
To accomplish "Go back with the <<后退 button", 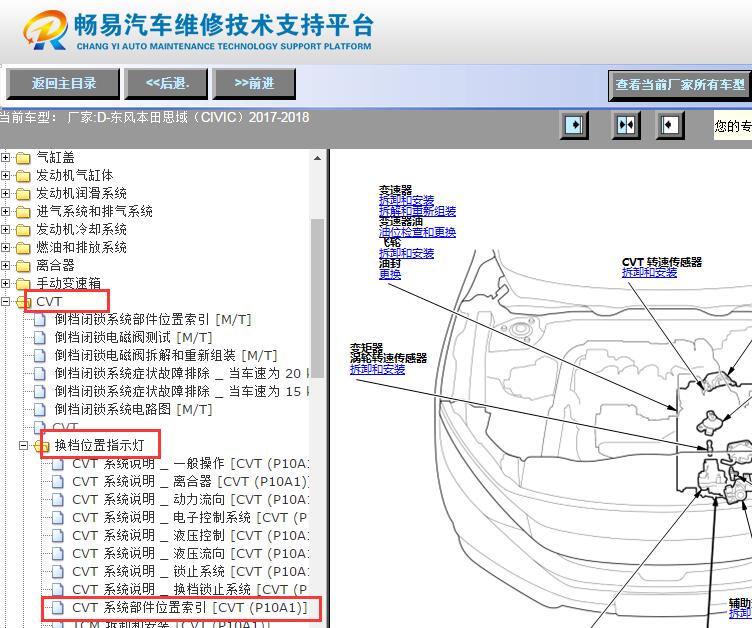I will (x=166, y=83).
